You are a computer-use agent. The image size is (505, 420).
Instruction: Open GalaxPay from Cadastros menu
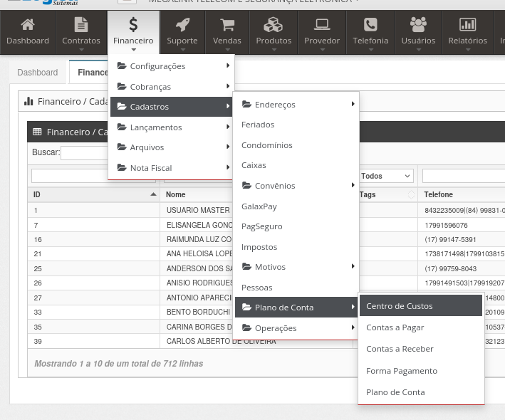click(259, 206)
